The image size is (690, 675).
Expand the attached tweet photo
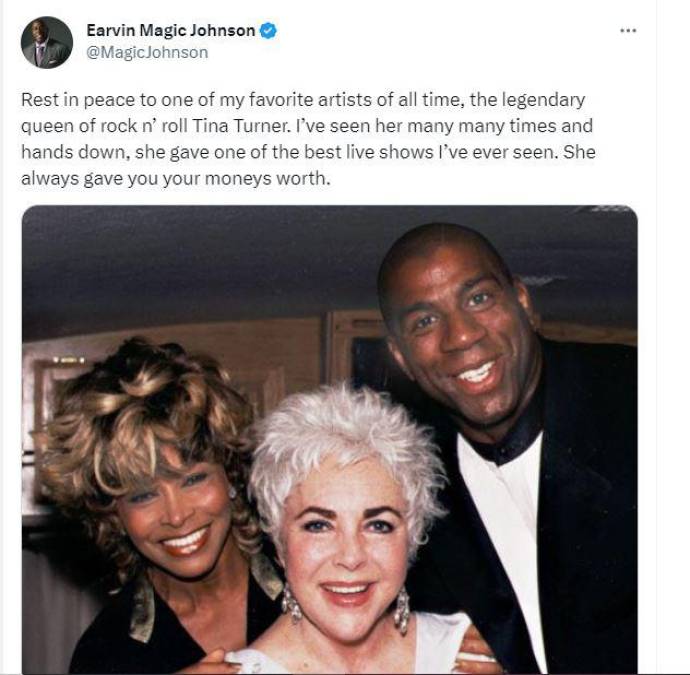click(x=330, y=439)
